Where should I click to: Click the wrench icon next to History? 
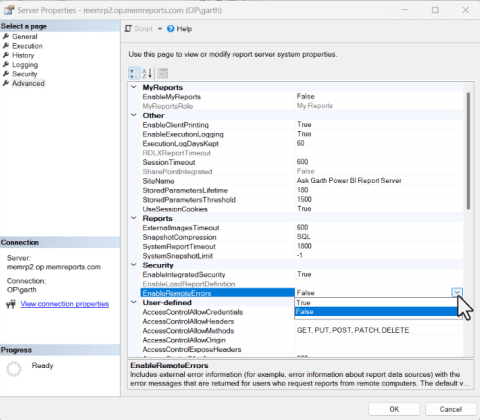point(6,55)
